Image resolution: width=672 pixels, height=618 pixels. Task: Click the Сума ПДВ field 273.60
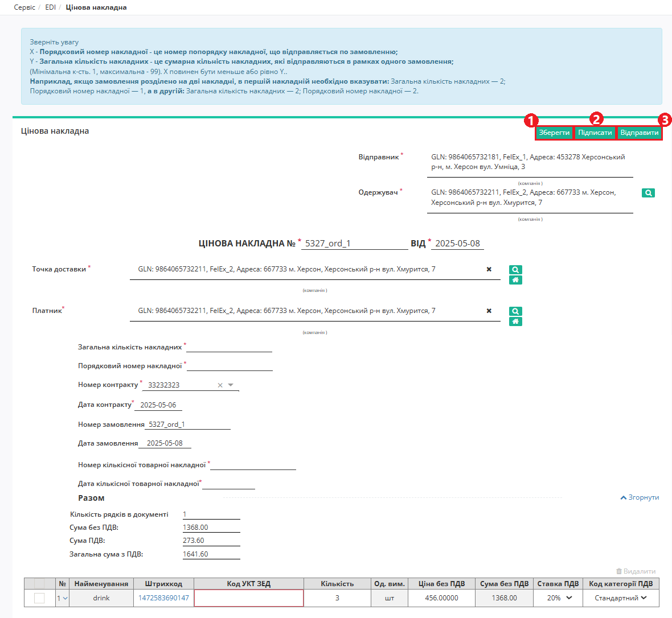coord(211,541)
